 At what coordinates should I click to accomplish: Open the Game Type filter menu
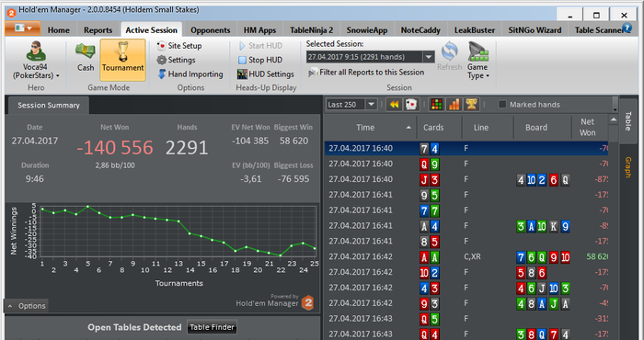tap(477, 61)
